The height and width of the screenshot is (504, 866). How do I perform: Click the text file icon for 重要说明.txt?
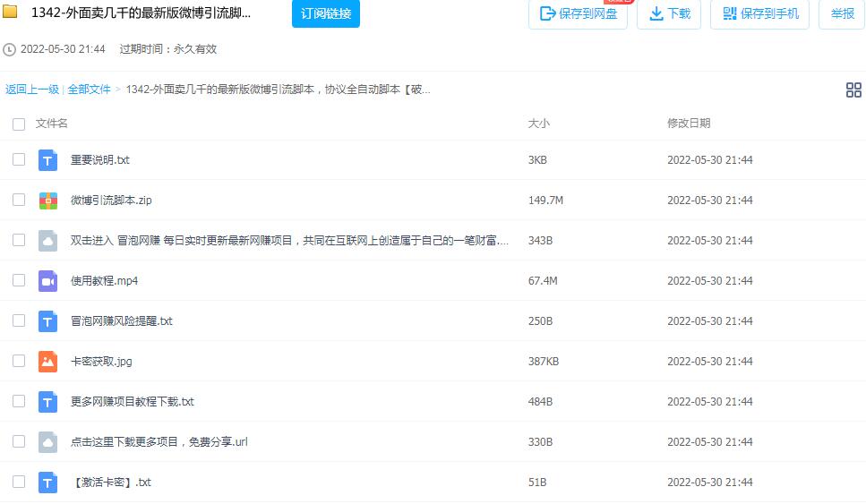coord(48,160)
